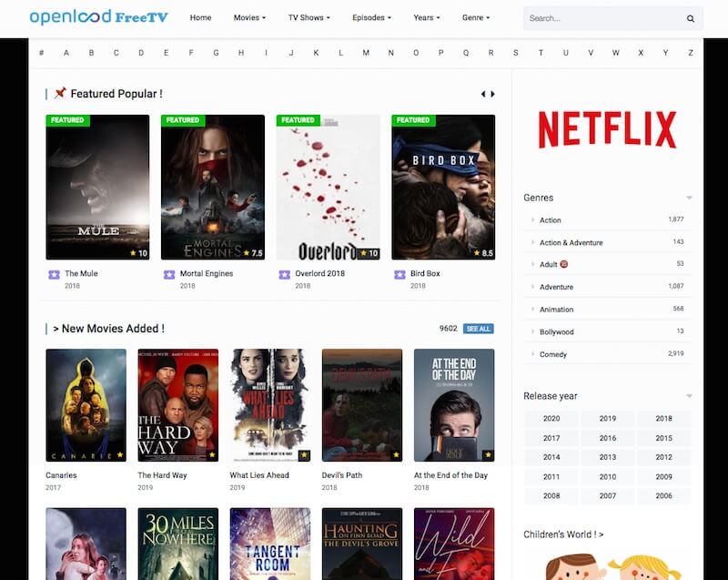This screenshot has height=580, width=728.
Task: Open the Children's World section link
Action: 563,534
